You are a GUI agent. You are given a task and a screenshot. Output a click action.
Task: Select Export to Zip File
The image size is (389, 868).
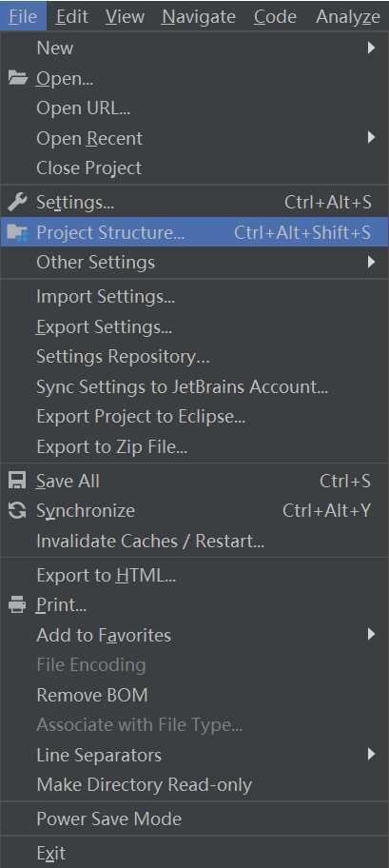(x=194, y=446)
